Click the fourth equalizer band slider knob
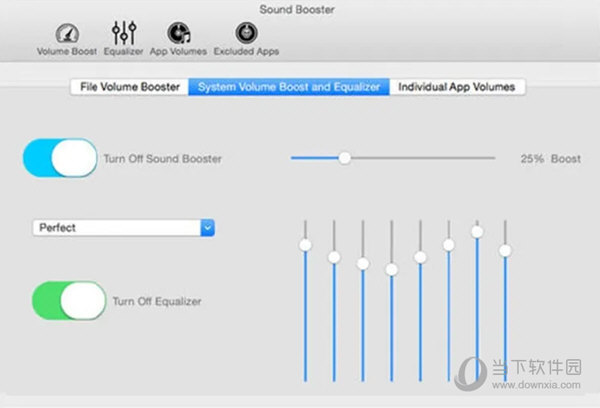600x408 pixels. click(x=391, y=269)
